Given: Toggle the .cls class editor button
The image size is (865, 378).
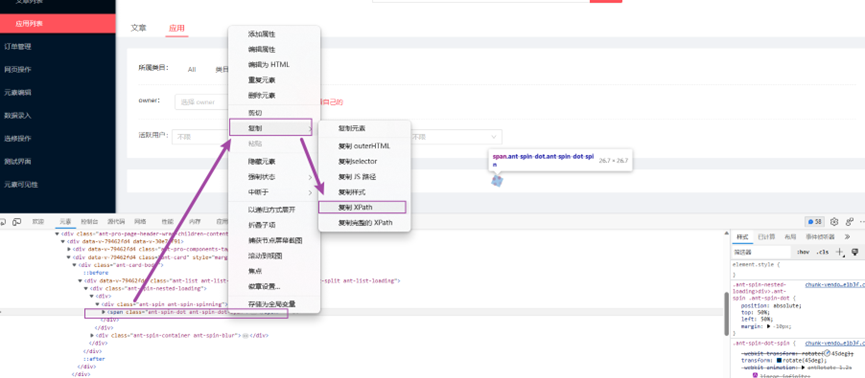Looking at the screenshot, I should [823, 252].
